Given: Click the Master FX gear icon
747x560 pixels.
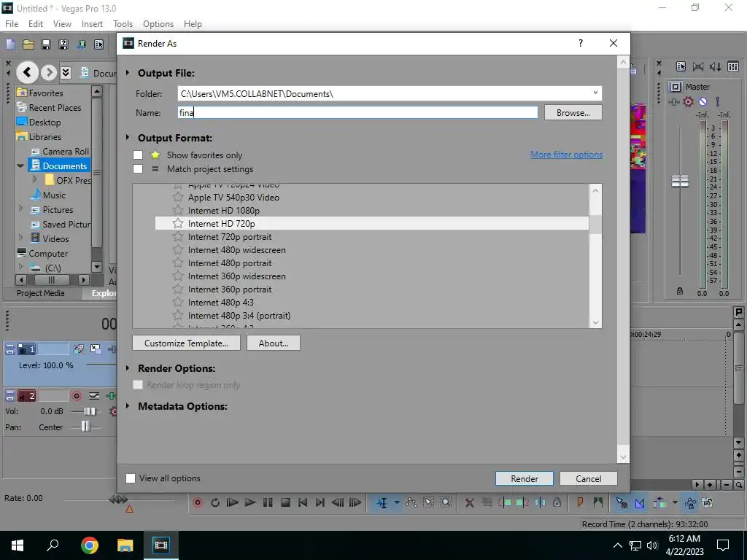Looking at the screenshot, I should pyautogui.click(x=688, y=101).
